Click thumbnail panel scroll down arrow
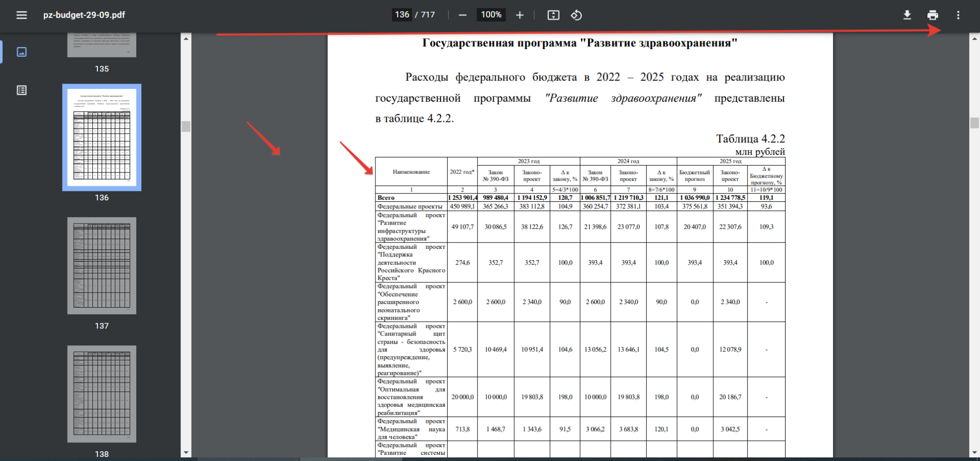This screenshot has height=461, width=980. click(186, 453)
